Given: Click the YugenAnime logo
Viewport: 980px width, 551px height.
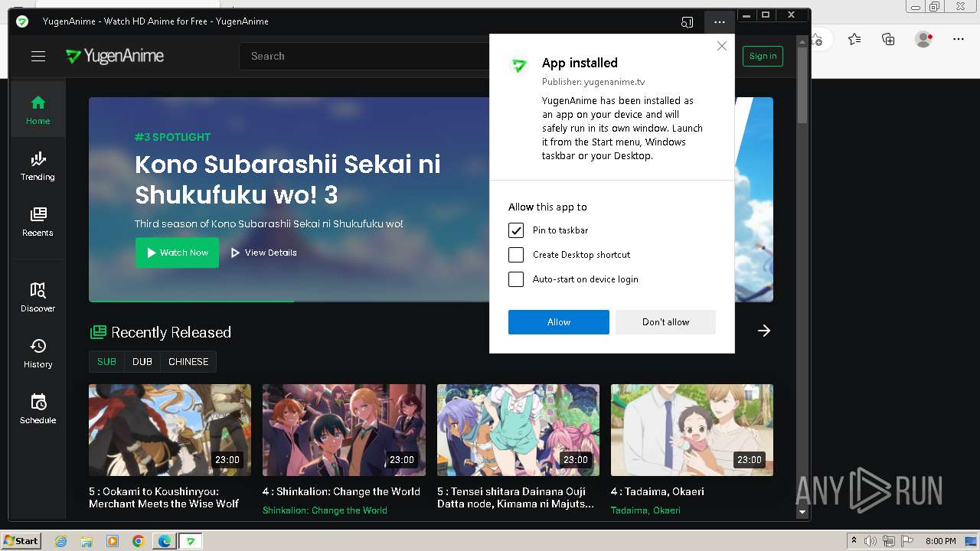Looking at the screenshot, I should click(115, 56).
